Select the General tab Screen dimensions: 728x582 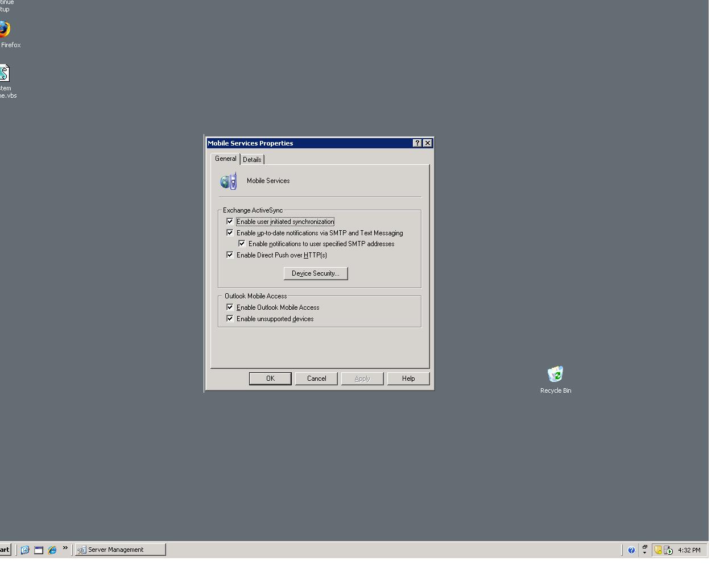tap(225, 159)
